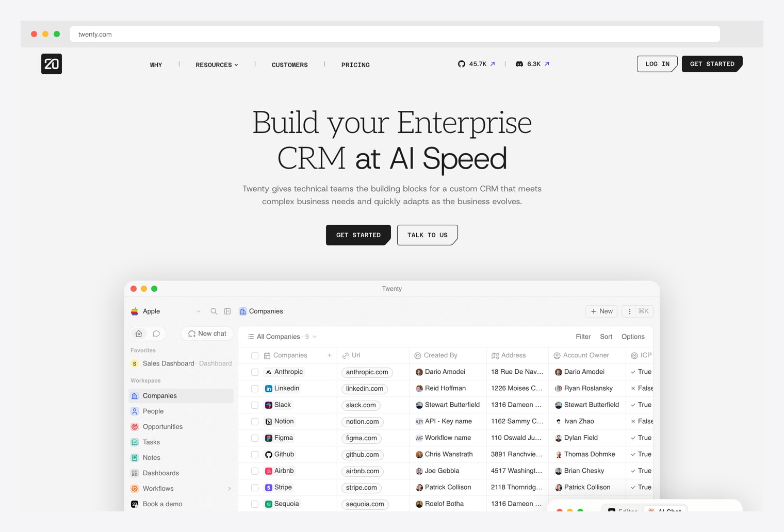Check the Slack row checkbox
This screenshot has width=784, height=532.
tap(255, 405)
